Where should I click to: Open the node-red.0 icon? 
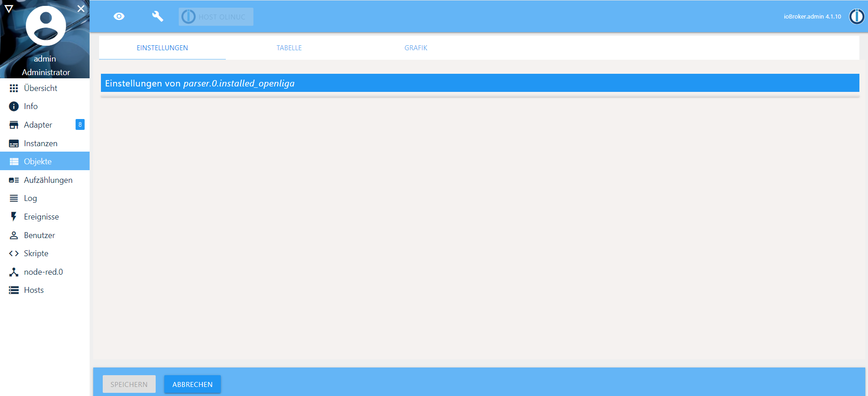tap(14, 272)
